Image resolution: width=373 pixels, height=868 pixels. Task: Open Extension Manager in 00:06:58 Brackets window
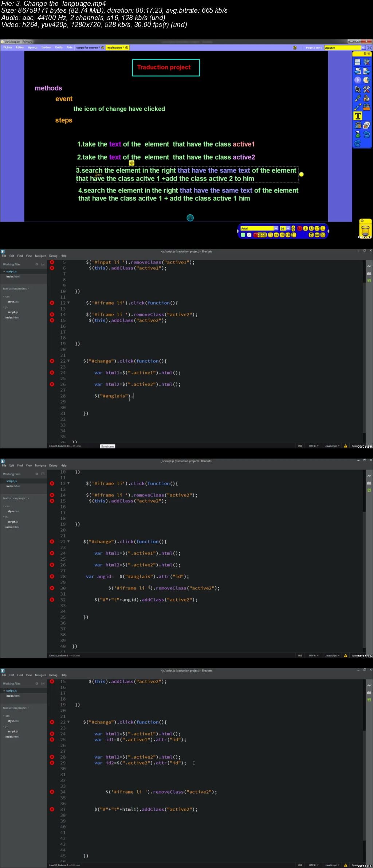369,273
